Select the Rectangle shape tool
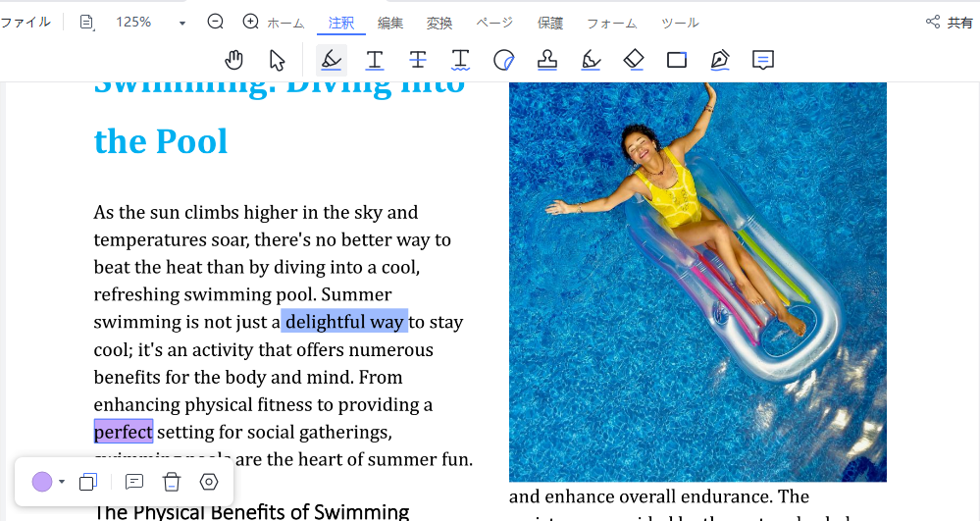This screenshot has width=980, height=521. [x=677, y=60]
